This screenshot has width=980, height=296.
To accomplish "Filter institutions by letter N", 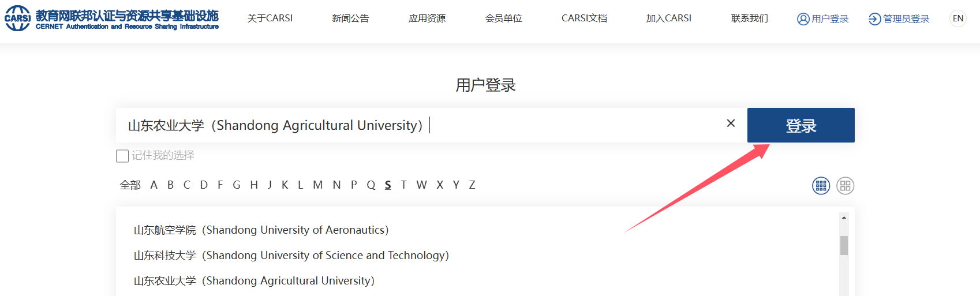I will click(337, 185).
